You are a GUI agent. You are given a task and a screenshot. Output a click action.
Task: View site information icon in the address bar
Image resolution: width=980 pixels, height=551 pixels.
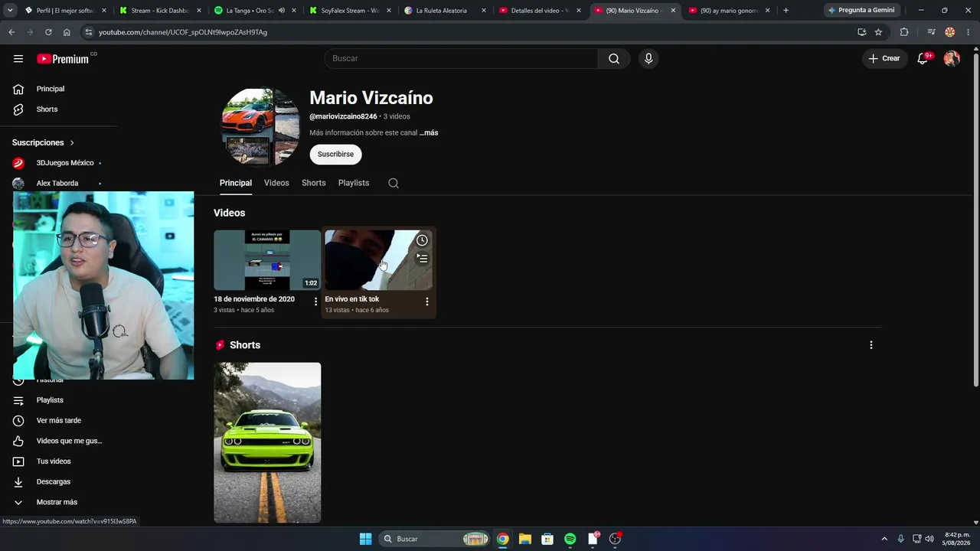coord(89,32)
